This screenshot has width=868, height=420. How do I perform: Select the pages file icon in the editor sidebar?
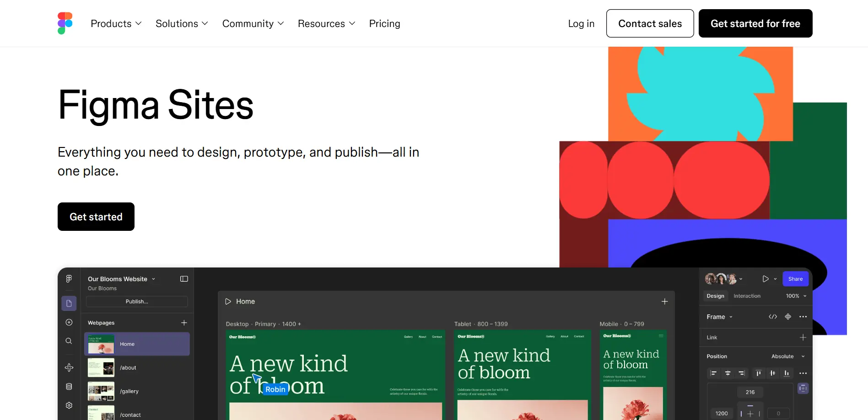pyautogui.click(x=69, y=303)
